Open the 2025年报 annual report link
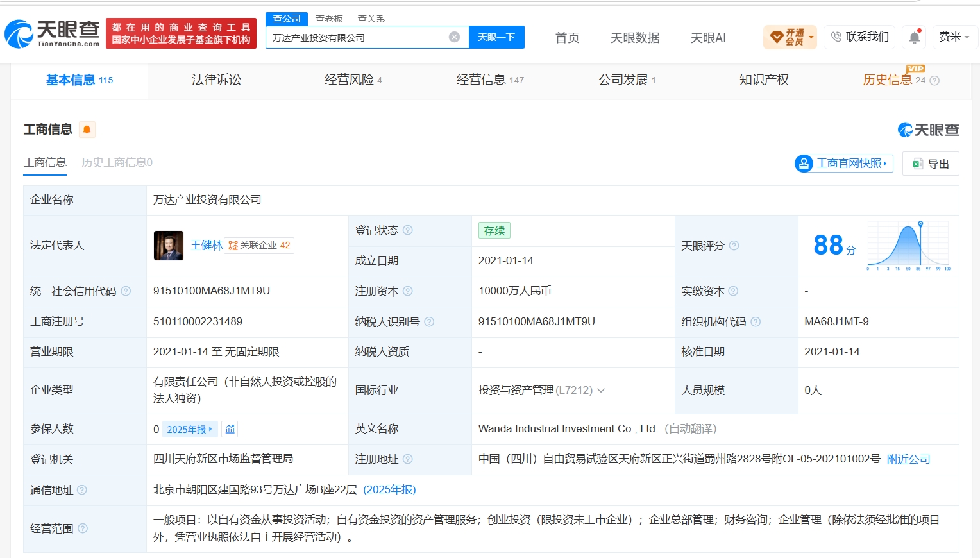This screenshot has height=558, width=980. pyautogui.click(x=190, y=429)
